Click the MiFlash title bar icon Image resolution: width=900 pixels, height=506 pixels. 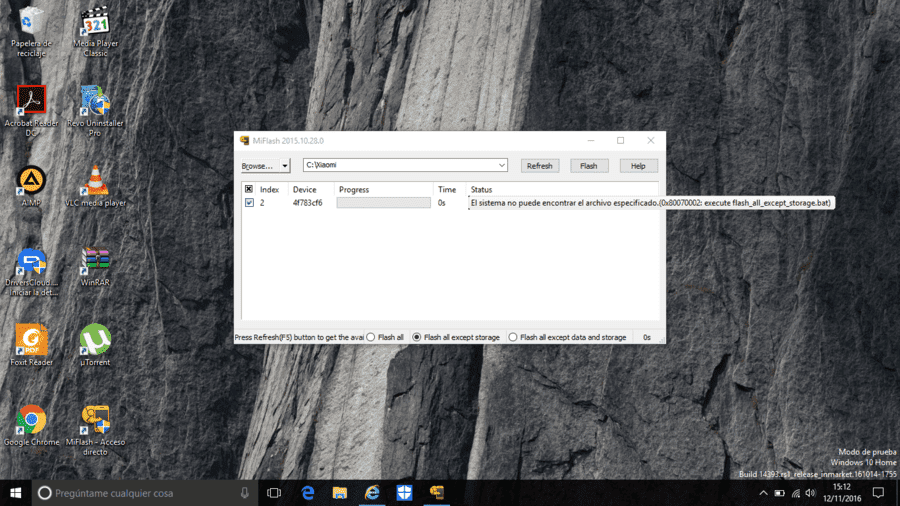point(245,141)
